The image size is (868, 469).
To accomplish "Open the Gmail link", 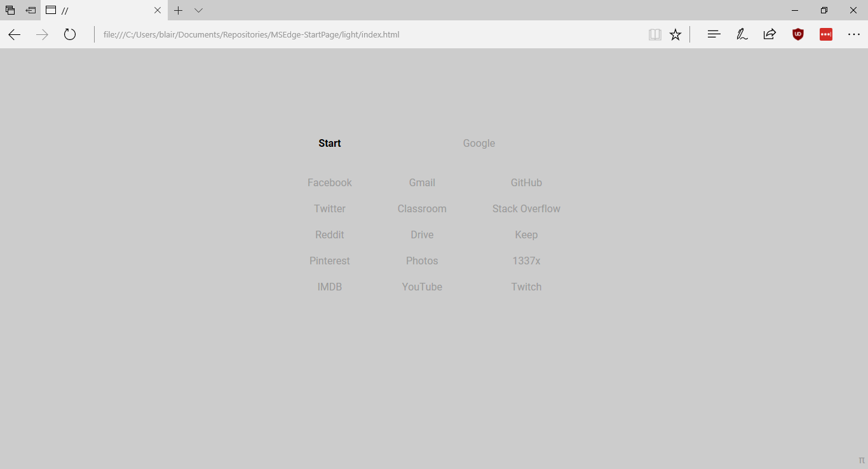I will [x=422, y=183].
